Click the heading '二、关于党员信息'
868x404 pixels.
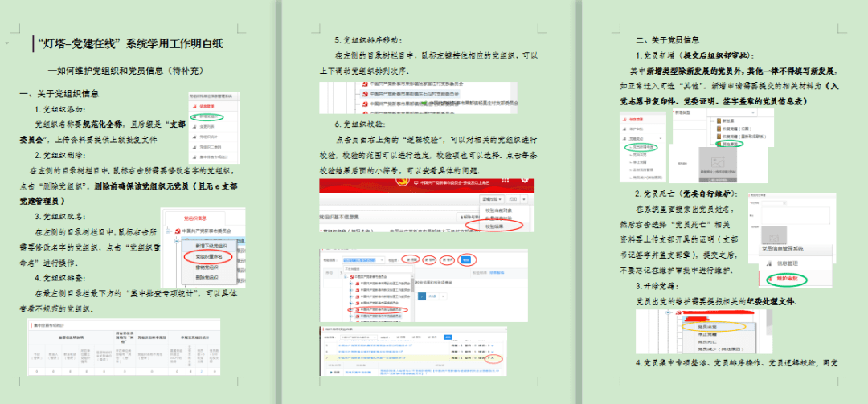[x=667, y=40]
